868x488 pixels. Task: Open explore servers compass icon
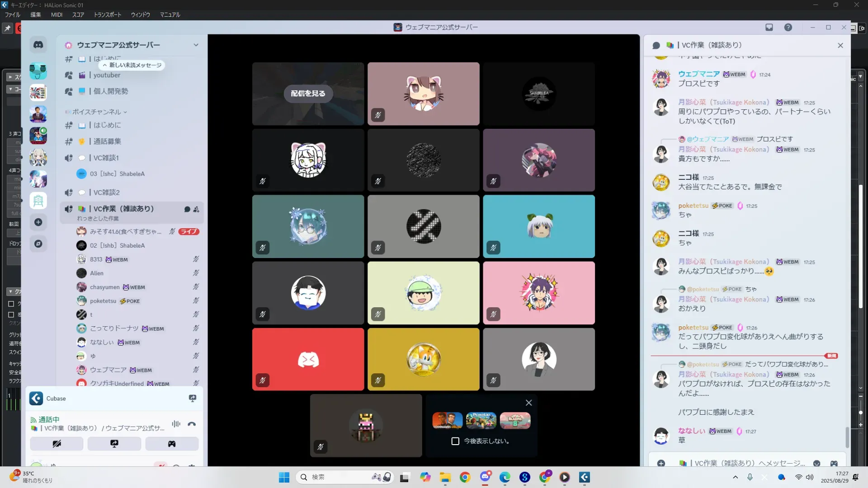tap(38, 244)
